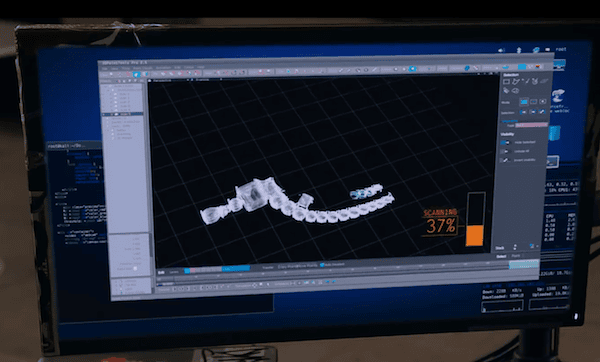Viewport: 600px width, 362px height.
Task: Click the blue segment of the bottom timeline bar
Action: (236, 269)
